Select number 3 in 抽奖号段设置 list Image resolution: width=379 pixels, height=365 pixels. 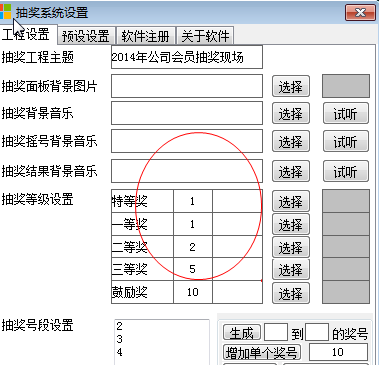pyautogui.click(x=120, y=339)
